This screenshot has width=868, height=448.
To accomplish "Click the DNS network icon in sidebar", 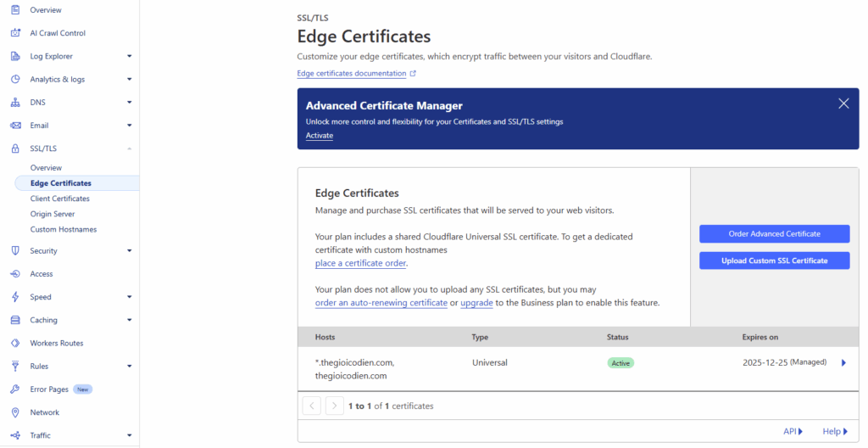I will pos(14,103).
